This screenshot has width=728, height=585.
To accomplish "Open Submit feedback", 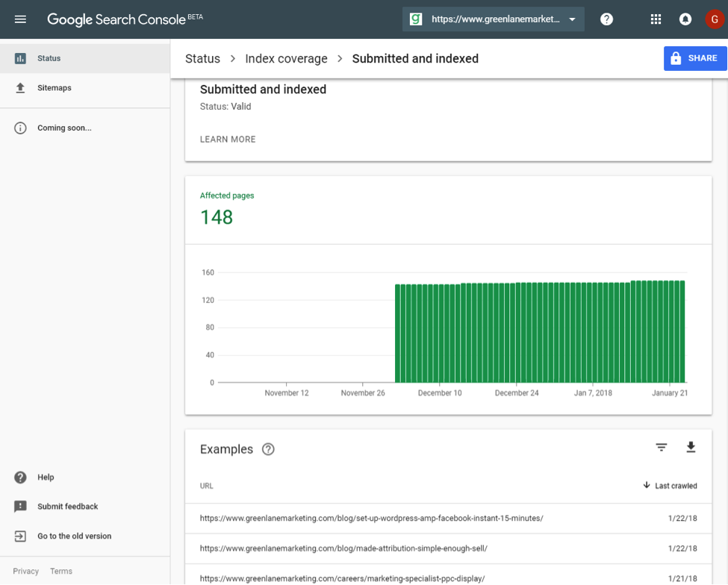I will pyautogui.click(x=85, y=506).
